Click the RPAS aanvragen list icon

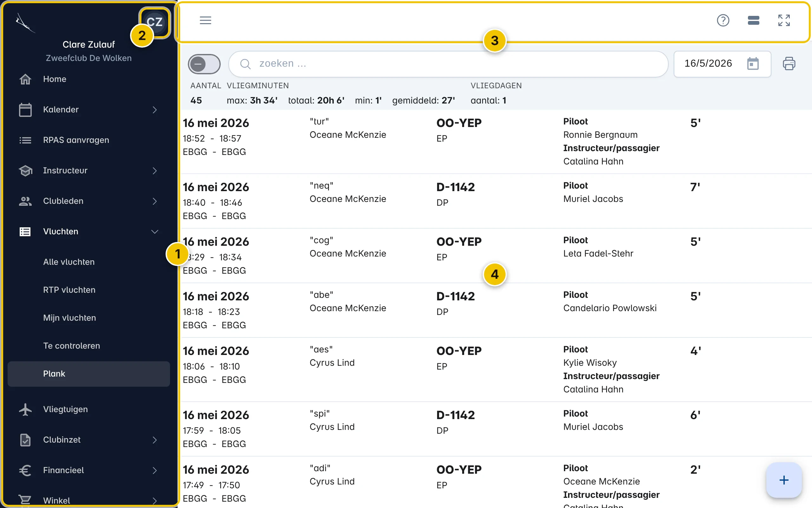pyautogui.click(x=25, y=140)
